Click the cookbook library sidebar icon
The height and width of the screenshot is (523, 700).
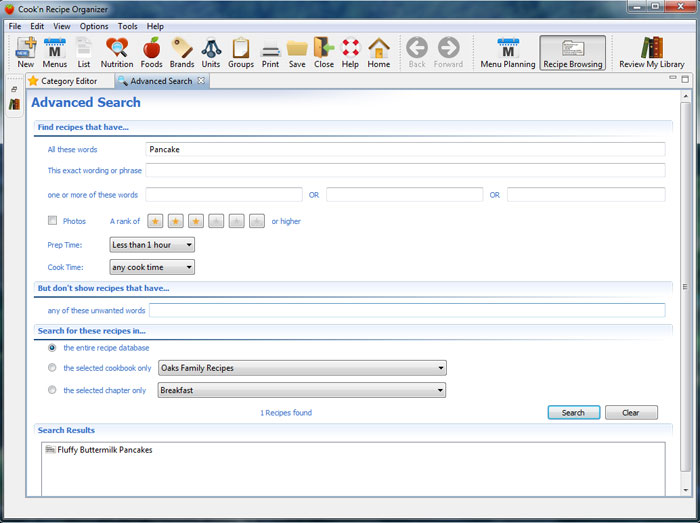(14, 104)
